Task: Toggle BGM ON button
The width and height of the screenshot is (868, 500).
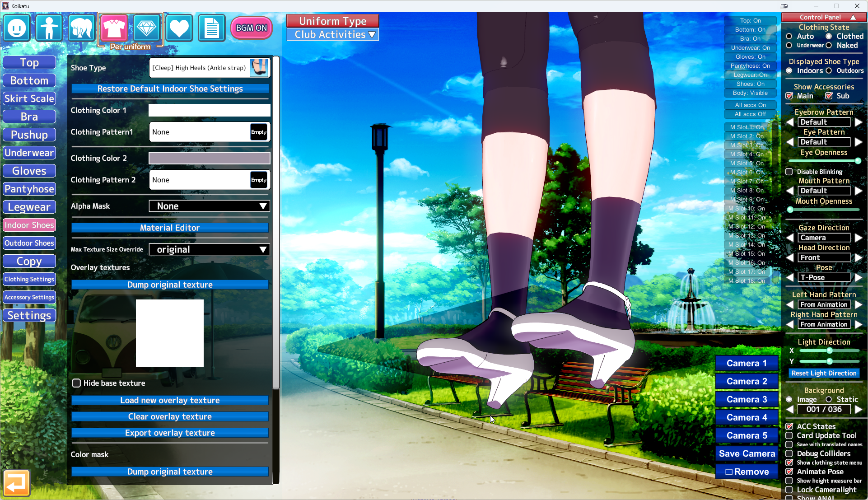Action: tap(251, 28)
